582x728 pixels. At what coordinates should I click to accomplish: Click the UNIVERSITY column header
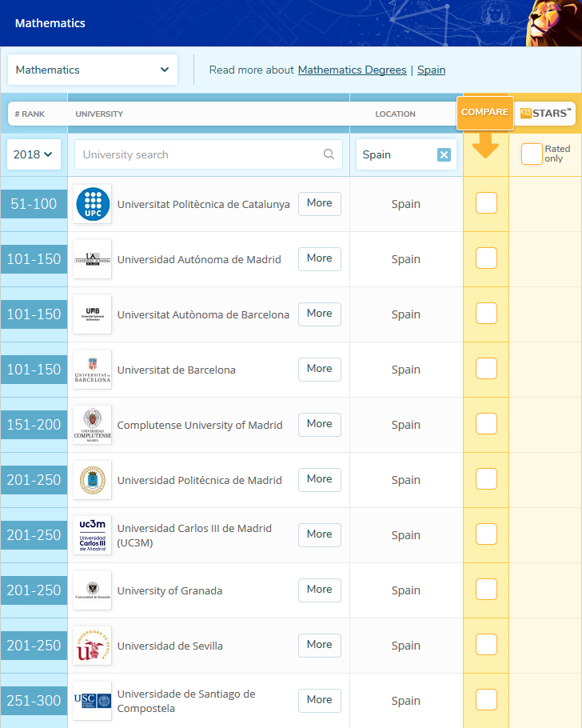[99, 114]
